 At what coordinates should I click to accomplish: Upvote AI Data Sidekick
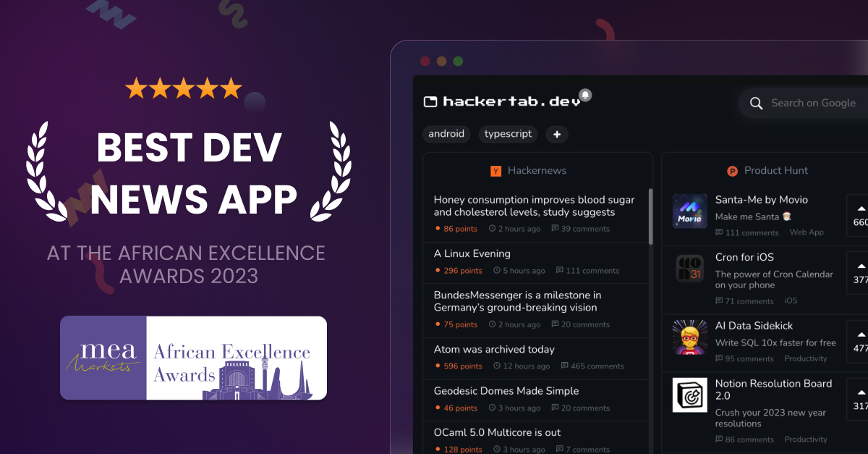859,341
